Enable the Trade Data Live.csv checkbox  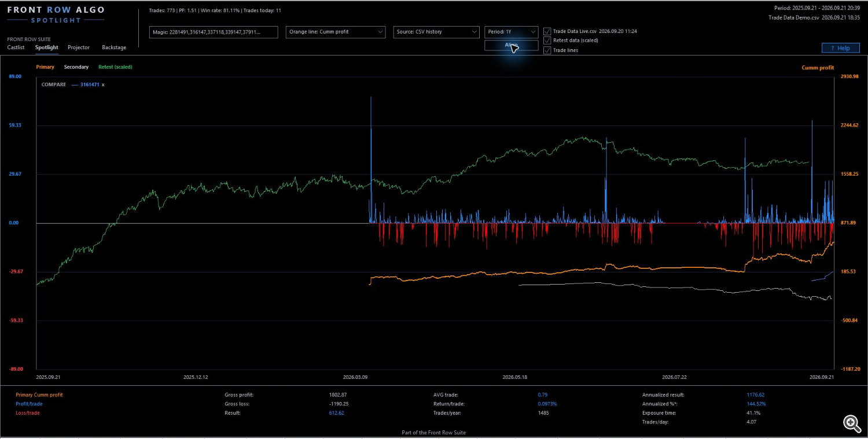click(547, 32)
